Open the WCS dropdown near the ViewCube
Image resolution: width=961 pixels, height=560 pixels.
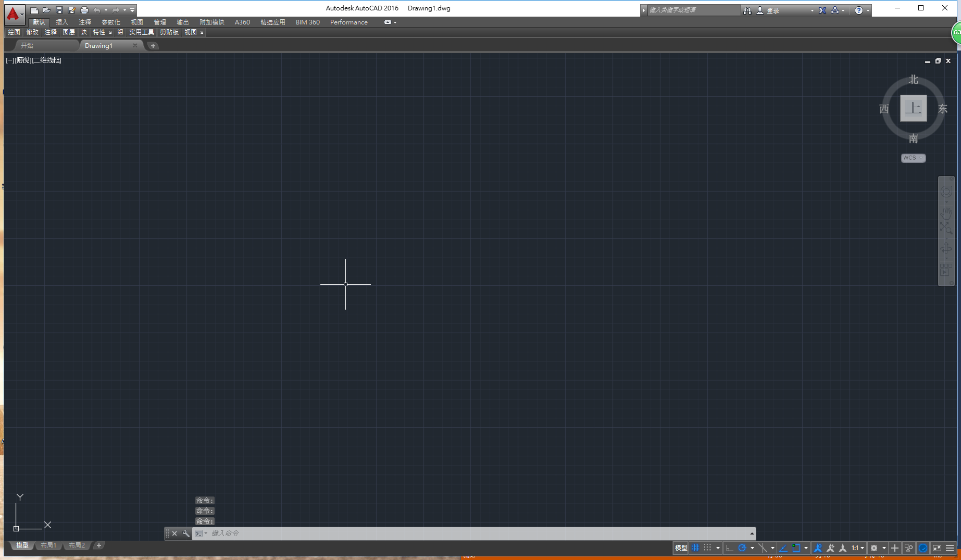913,158
